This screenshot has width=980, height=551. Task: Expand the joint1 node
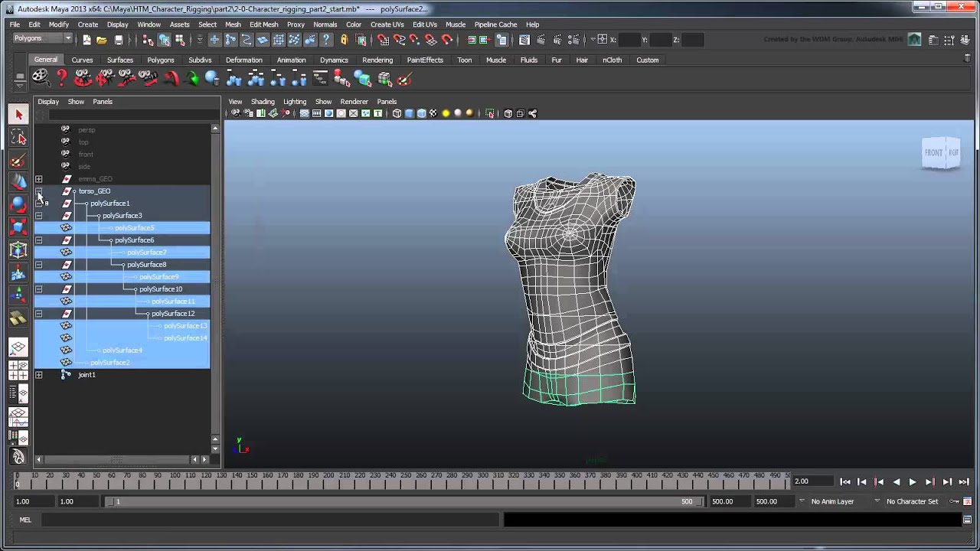pos(38,375)
